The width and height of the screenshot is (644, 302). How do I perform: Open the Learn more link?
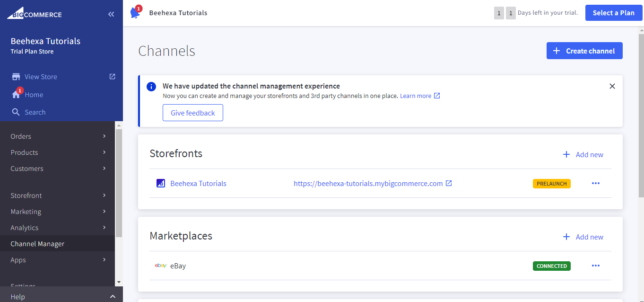416,96
